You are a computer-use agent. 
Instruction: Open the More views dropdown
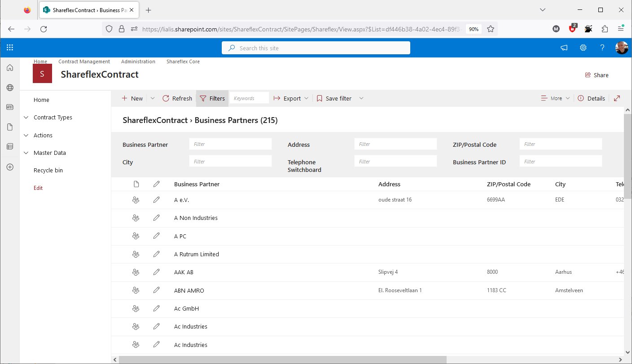coord(555,98)
